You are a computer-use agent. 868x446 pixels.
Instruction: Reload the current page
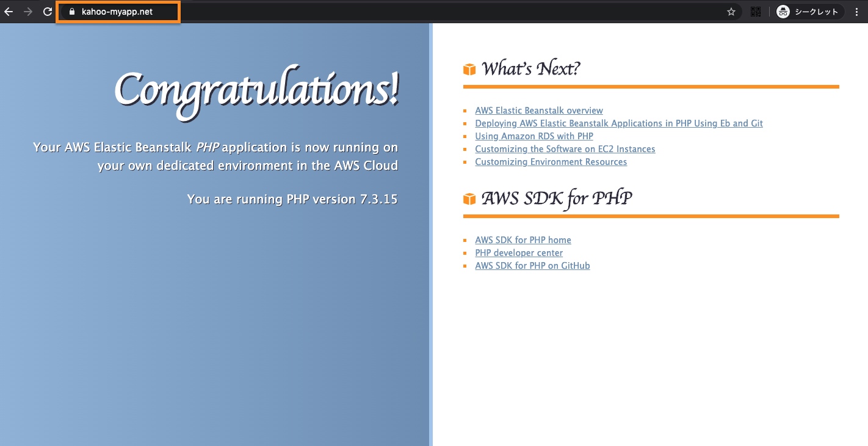tap(47, 12)
